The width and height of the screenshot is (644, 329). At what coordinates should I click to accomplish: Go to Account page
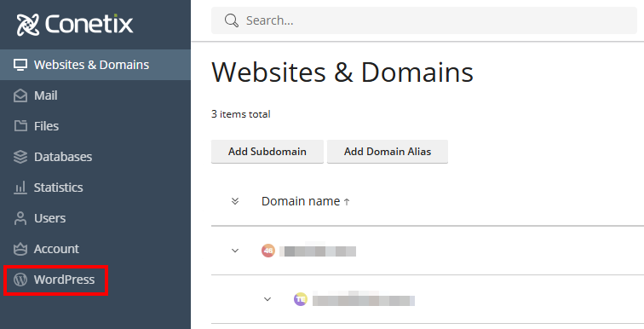click(95, 249)
